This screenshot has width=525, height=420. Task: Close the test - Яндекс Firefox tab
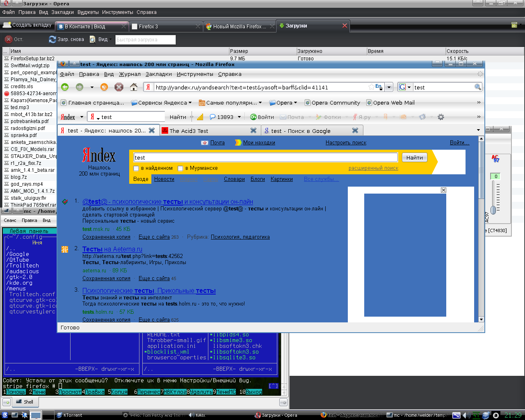pyautogui.click(x=152, y=130)
